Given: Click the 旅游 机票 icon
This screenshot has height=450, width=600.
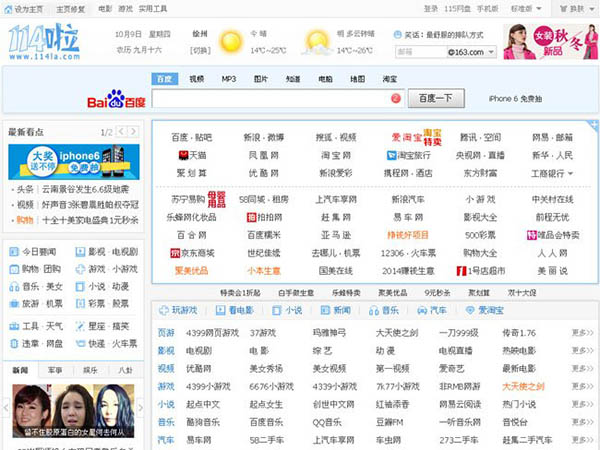Looking at the screenshot, I should (x=14, y=304).
